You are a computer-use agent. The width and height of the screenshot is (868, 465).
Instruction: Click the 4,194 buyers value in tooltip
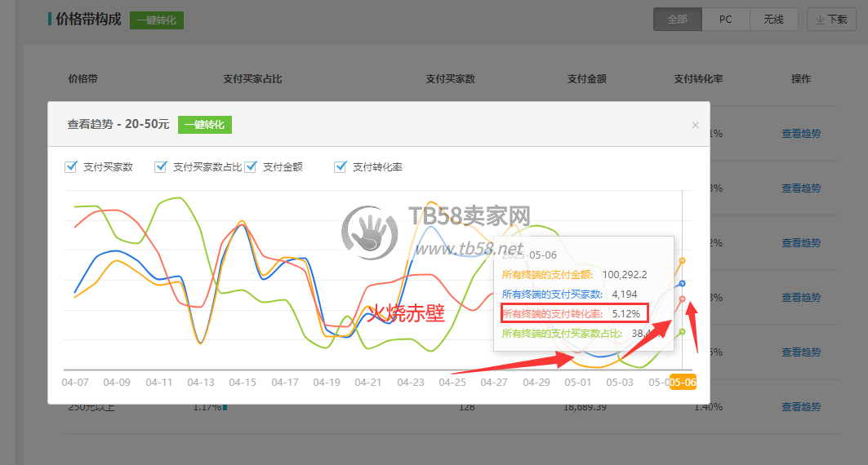pyautogui.click(x=625, y=294)
